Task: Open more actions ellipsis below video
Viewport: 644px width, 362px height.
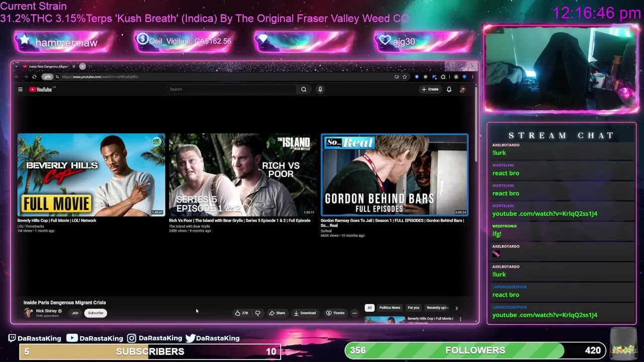Action: (x=354, y=313)
